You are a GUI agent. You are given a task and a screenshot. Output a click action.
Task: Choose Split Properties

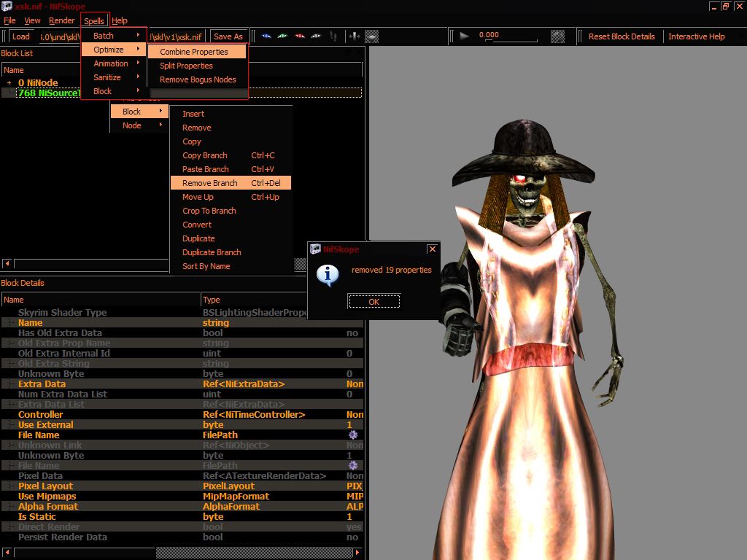(197, 65)
